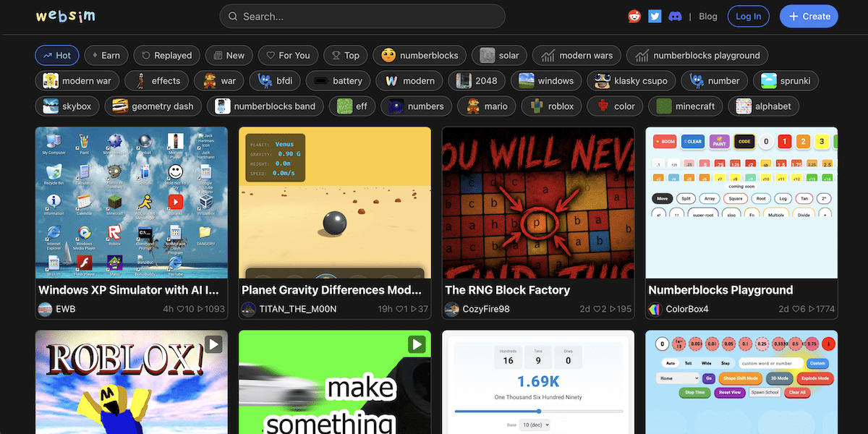The height and width of the screenshot is (434, 868).
Task: Open Windows XP Simulator thumbnail
Action: pyautogui.click(x=132, y=203)
